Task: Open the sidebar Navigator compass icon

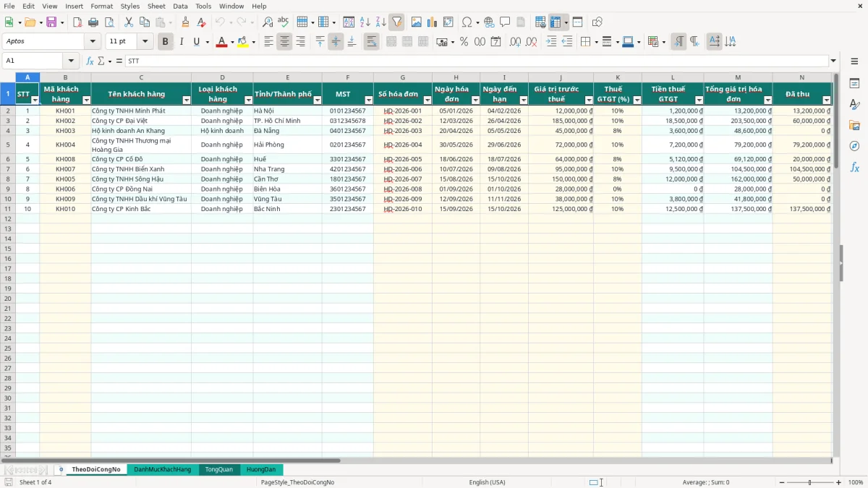Action: [x=854, y=146]
